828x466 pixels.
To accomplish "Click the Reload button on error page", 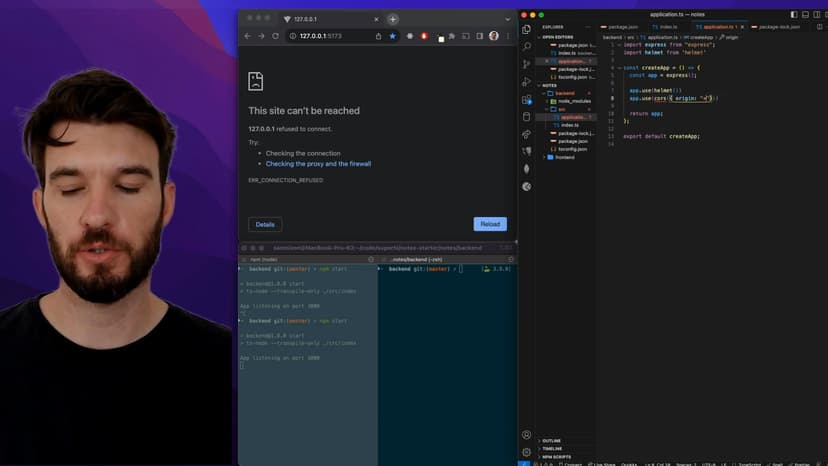I will click(490, 224).
